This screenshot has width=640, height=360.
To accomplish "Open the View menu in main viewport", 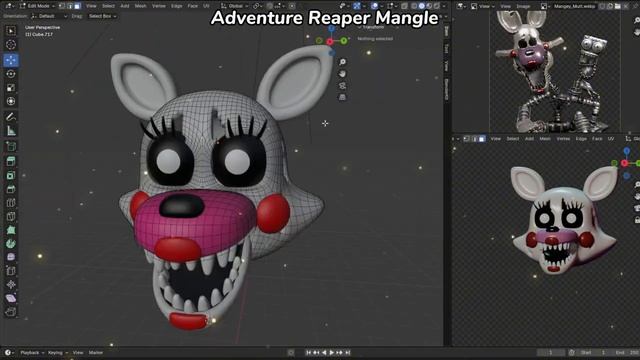I will click(91, 6).
